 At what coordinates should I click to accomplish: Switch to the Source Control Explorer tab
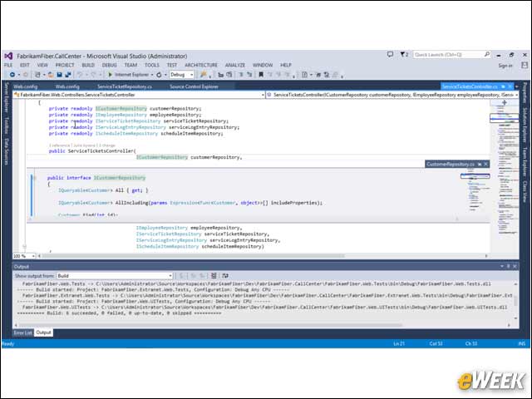[194, 86]
